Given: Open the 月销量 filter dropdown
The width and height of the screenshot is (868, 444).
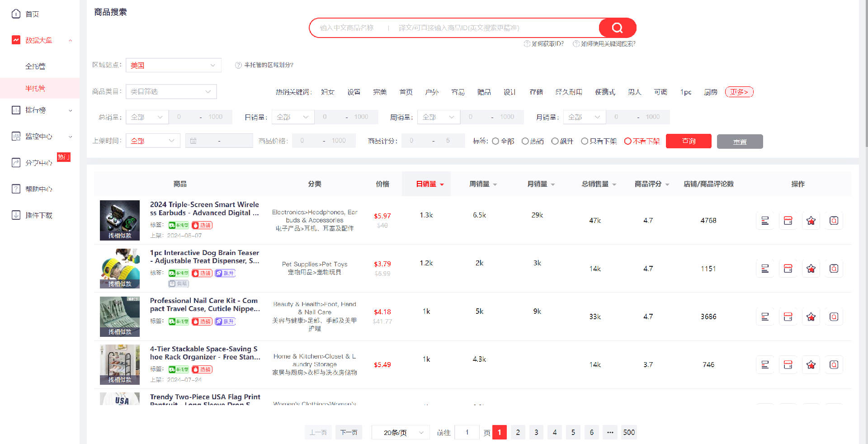Looking at the screenshot, I should pos(585,117).
